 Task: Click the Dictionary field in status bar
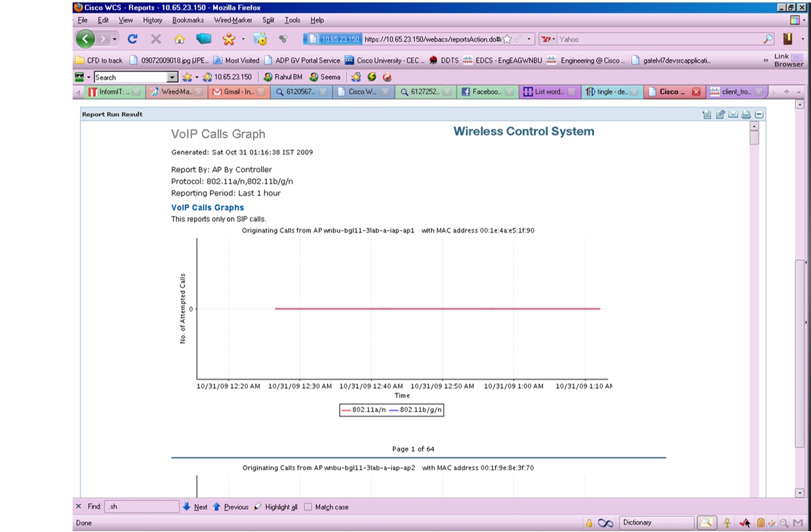coord(657,523)
